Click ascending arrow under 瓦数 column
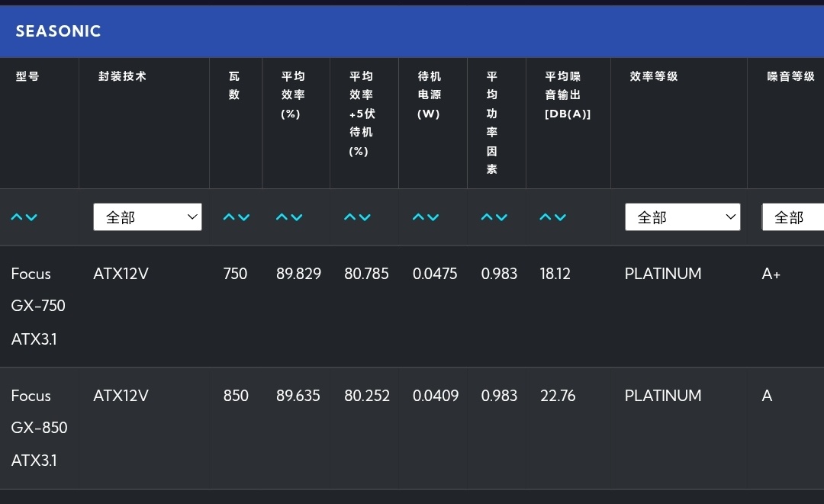Viewport: 824px width, 504px height. click(x=229, y=217)
